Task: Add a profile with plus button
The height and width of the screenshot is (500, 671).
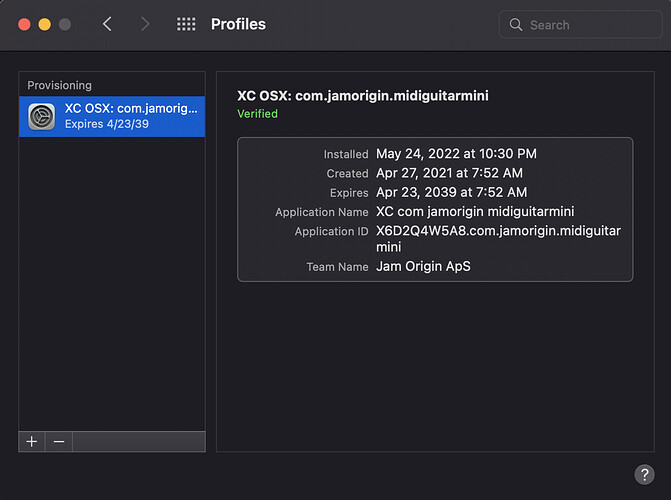Action: (32, 441)
